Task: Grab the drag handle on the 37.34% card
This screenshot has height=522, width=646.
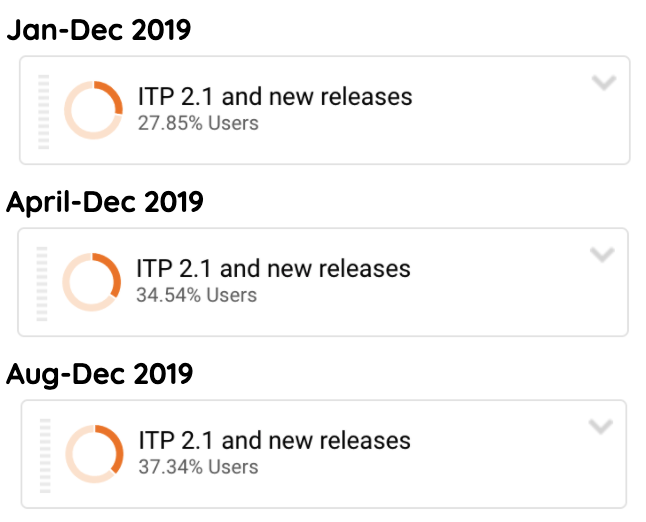Action: [x=43, y=455]
